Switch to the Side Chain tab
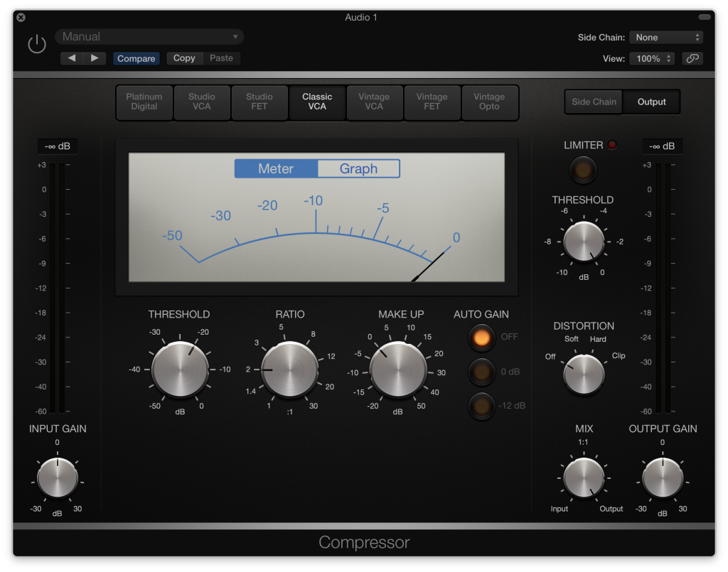 pos(593,102)
